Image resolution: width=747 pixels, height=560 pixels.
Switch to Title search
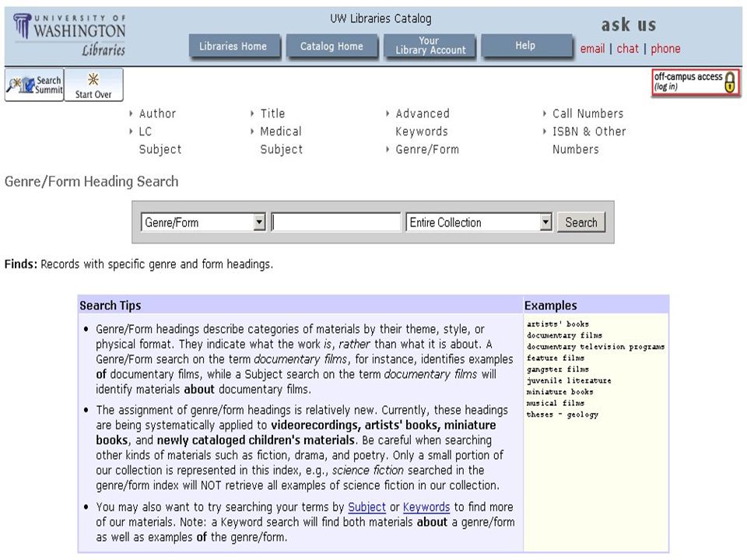coord(272,114)
